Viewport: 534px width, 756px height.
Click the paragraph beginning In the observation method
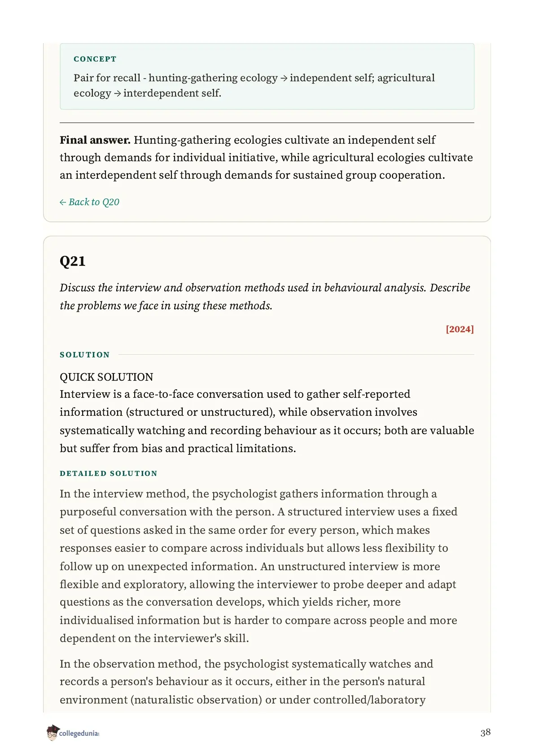[247, 682]
